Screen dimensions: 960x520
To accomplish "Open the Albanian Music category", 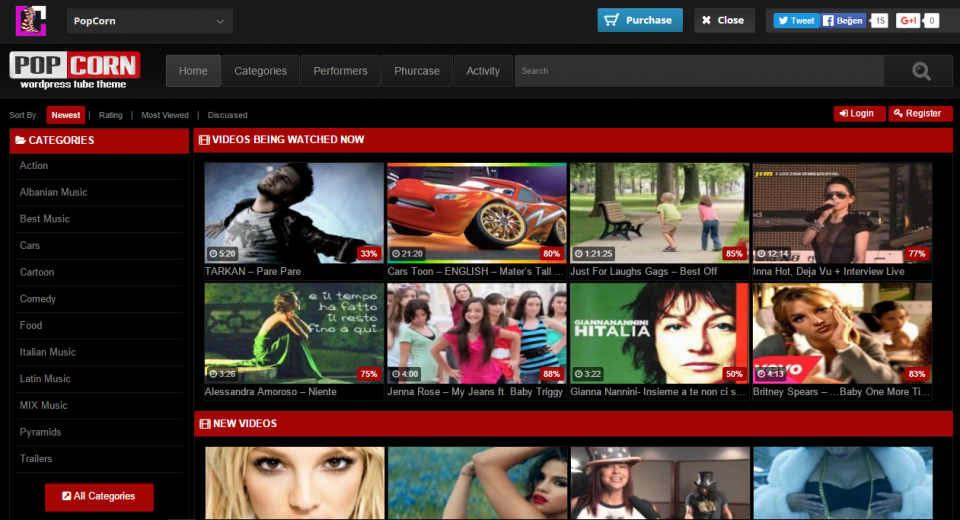I will coord(53,192).
